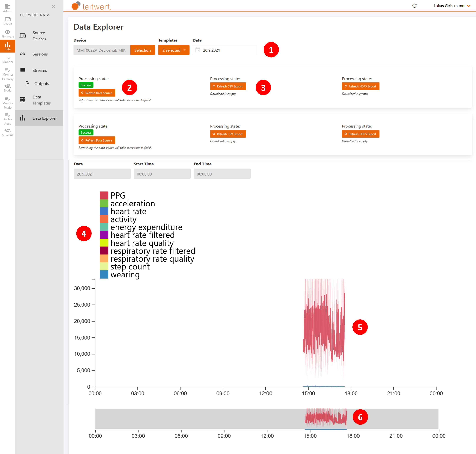Select Data Explorer in the navigation panel
Image resolution: width=476 pixels, height=454 pixels.
[45, 118]
